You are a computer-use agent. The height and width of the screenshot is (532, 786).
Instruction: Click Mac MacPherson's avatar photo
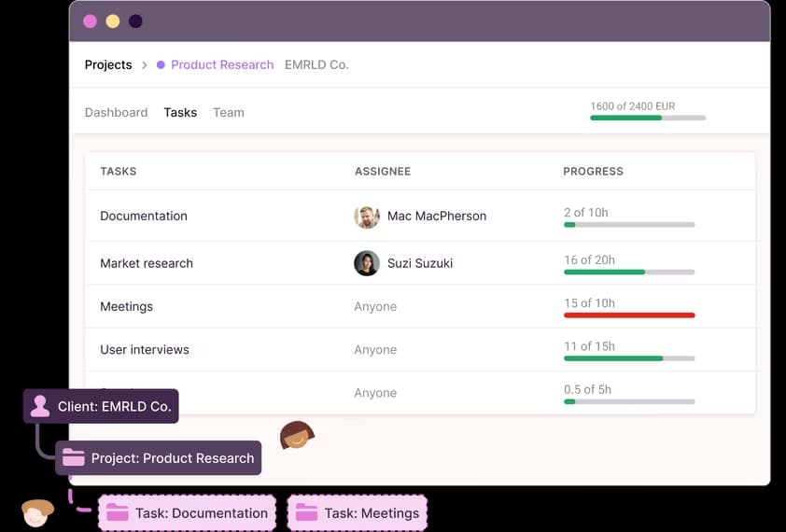point(367,217)
